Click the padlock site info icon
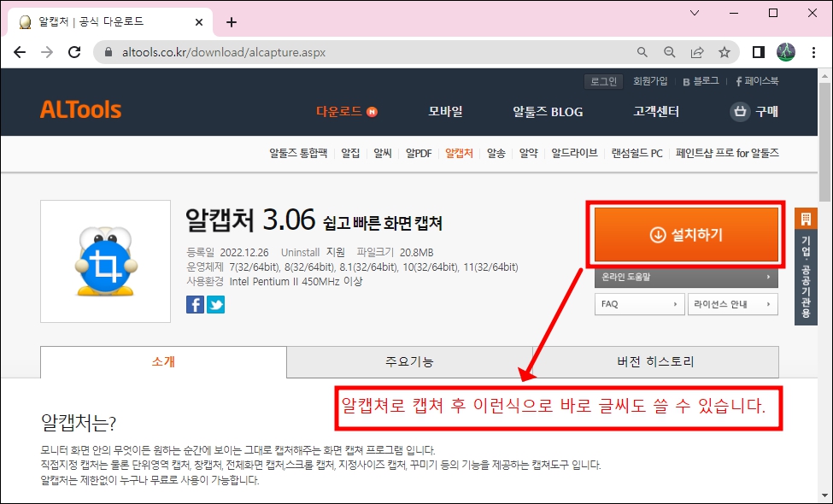This screenshot has height=504, width=833. tap(109, 52)
